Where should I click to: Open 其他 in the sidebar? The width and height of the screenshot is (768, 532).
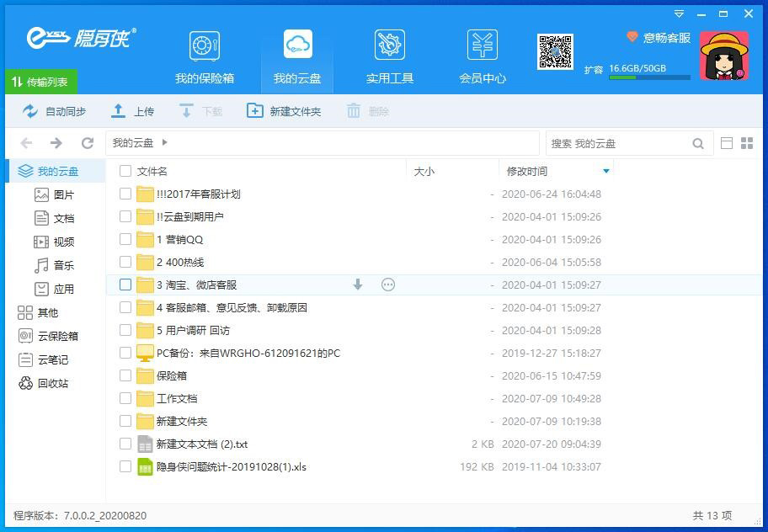click(38, 312)
